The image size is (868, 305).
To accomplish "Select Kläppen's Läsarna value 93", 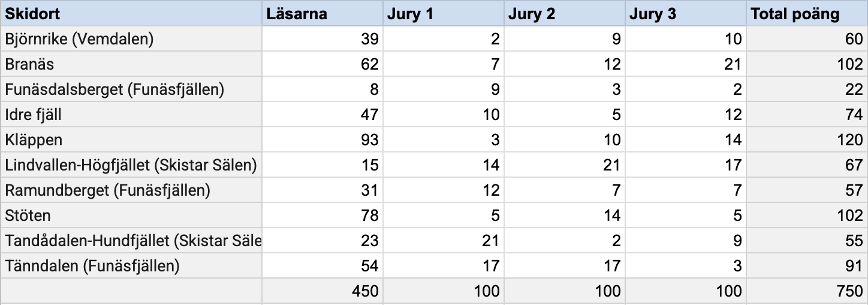I will pos(323,140).
